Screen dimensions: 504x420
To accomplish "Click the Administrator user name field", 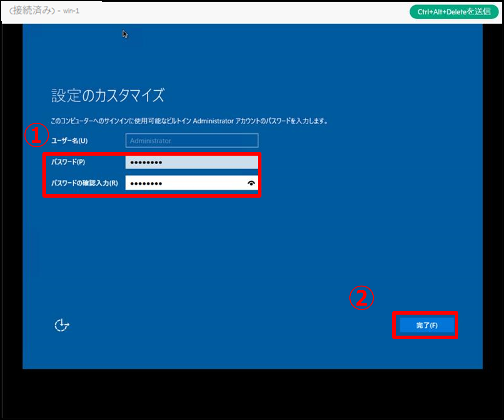I will (192, 141).
